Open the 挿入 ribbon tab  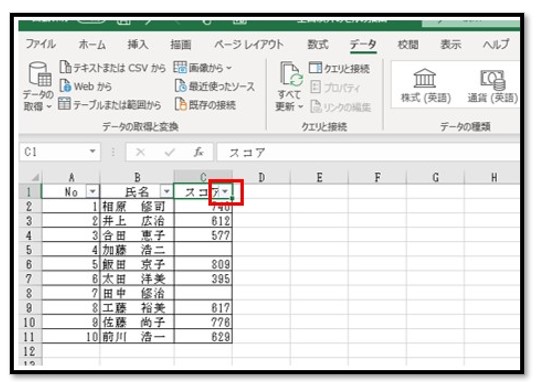click(x=138, y=45)
